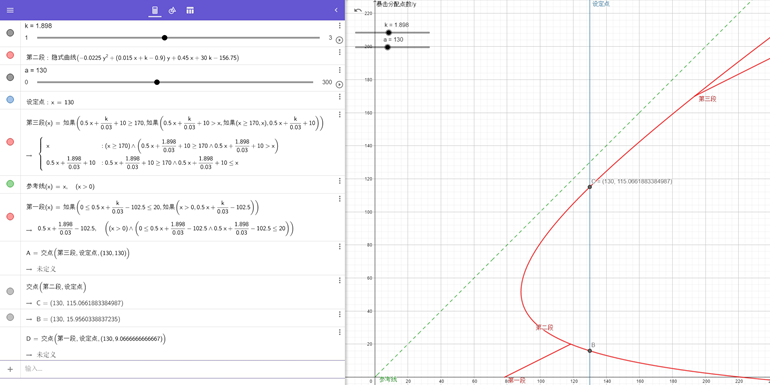The image size is (770, 385).
Task: Toggle visibility of point C intersection
Action: (x=10, y=292)
